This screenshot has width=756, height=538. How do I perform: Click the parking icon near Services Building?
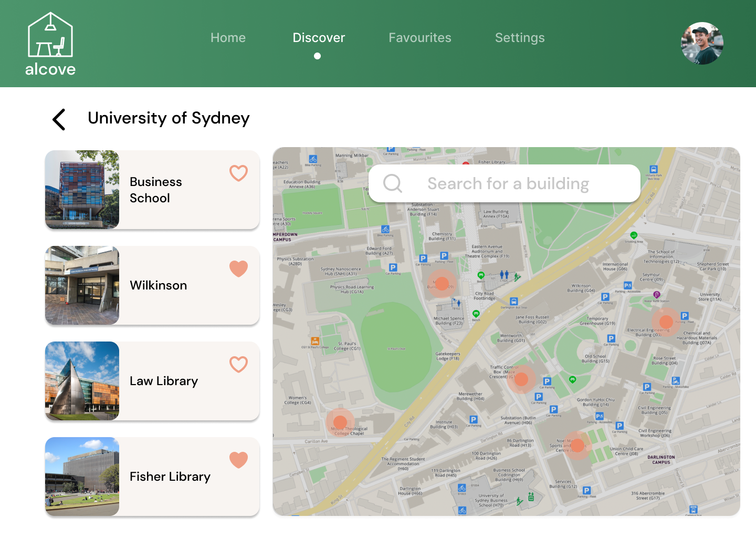click(x=586, y=490)
